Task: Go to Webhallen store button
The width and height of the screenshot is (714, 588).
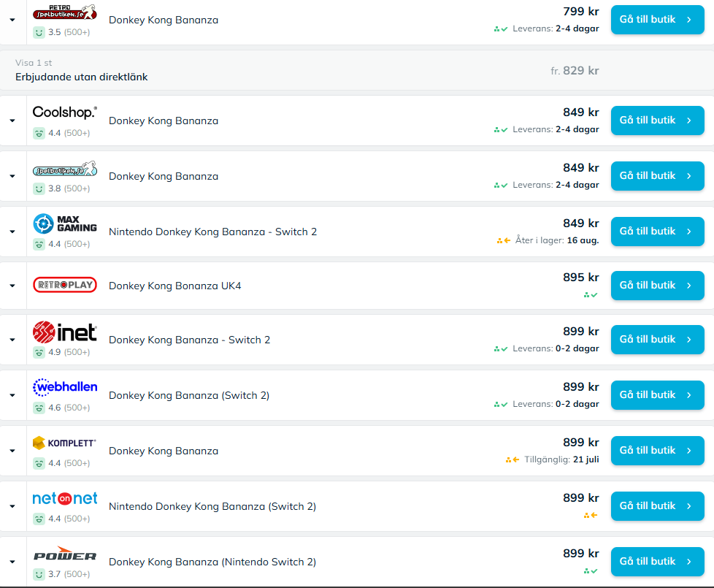Action: [x=658, y=395]
